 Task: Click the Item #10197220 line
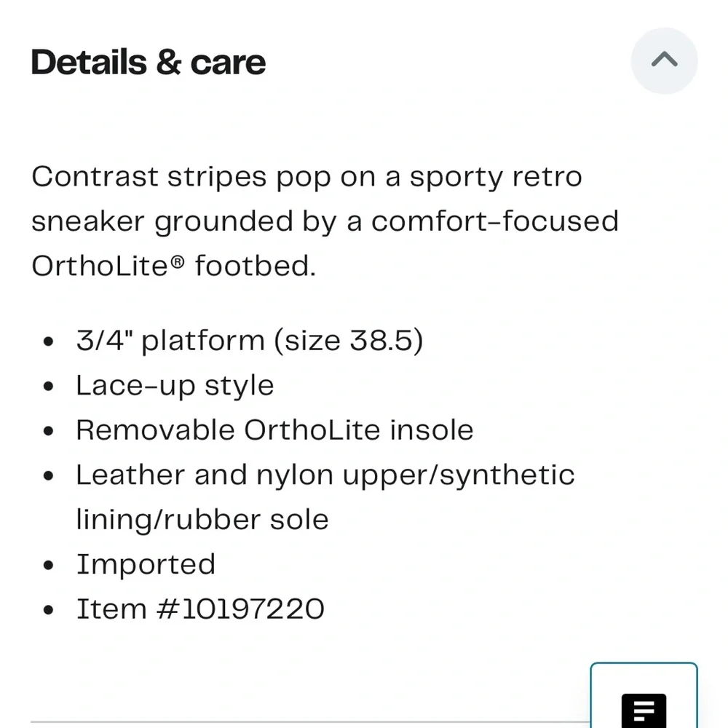coord(200,609)
